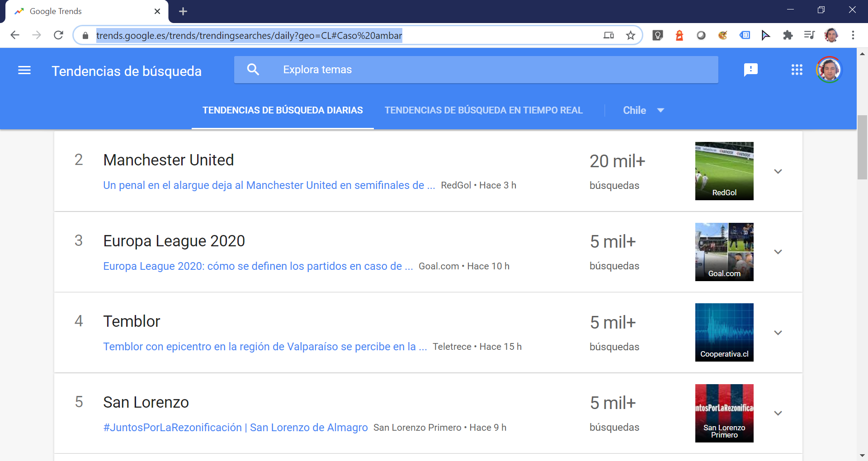Click the scrollbar down arrow
This screenshot has width=868, height=461.
(x=862, y=456)
